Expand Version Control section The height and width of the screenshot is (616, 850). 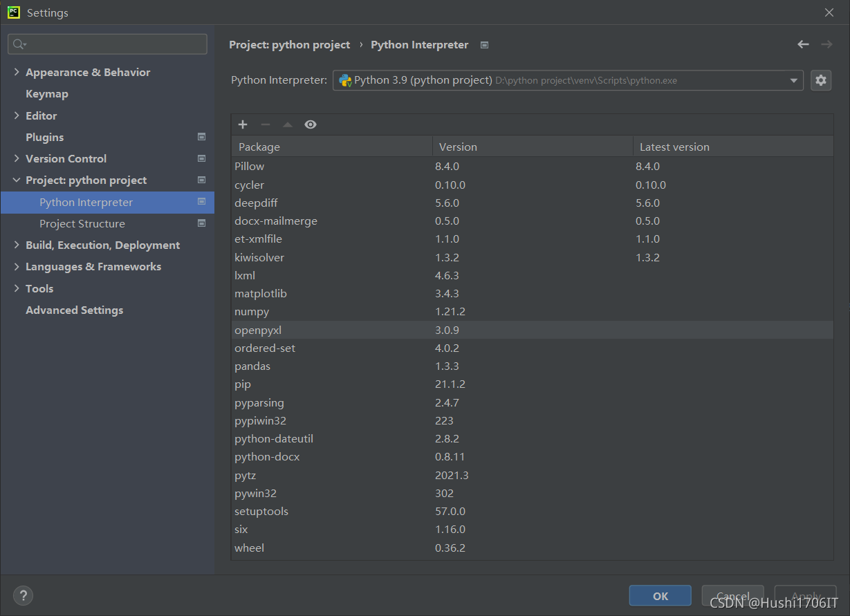[17, 158]
